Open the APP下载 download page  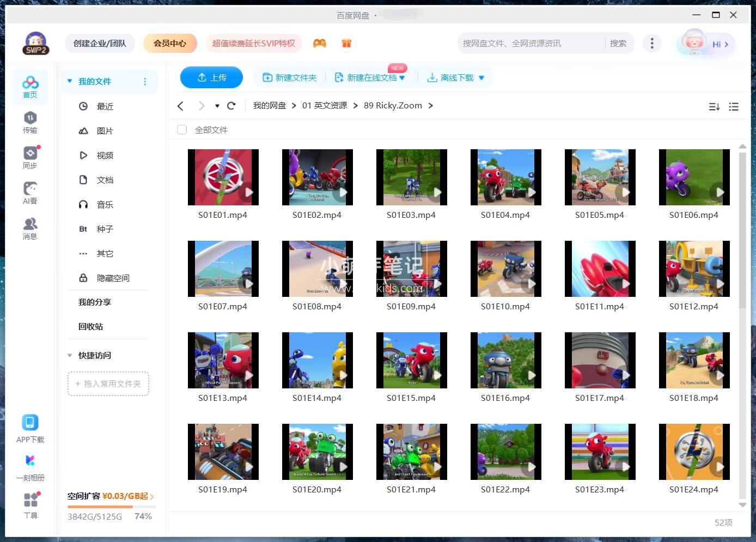point(30,428)
